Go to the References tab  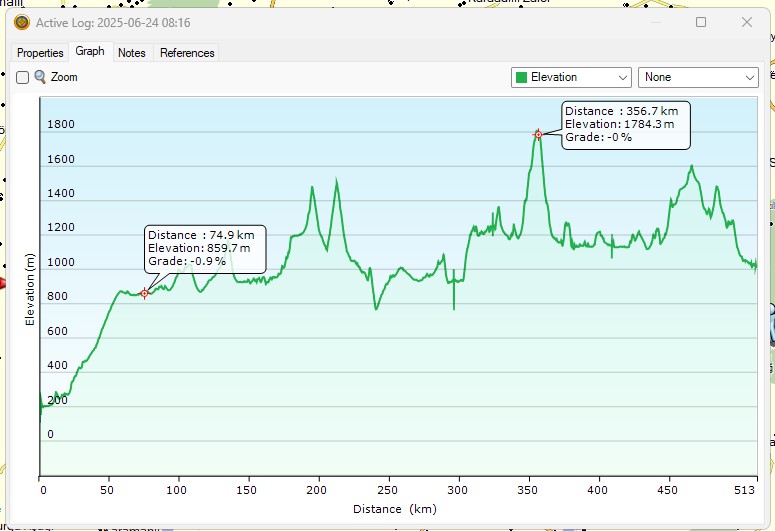187,53
